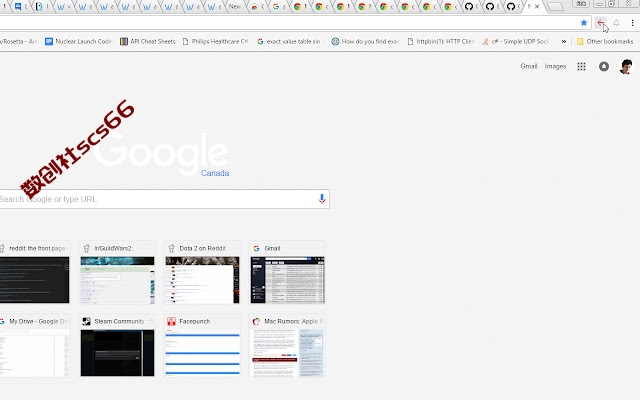This screenshot has height=400, width=640.
Task: Open Chrome's three-dot menu
Action: [632, 23]
